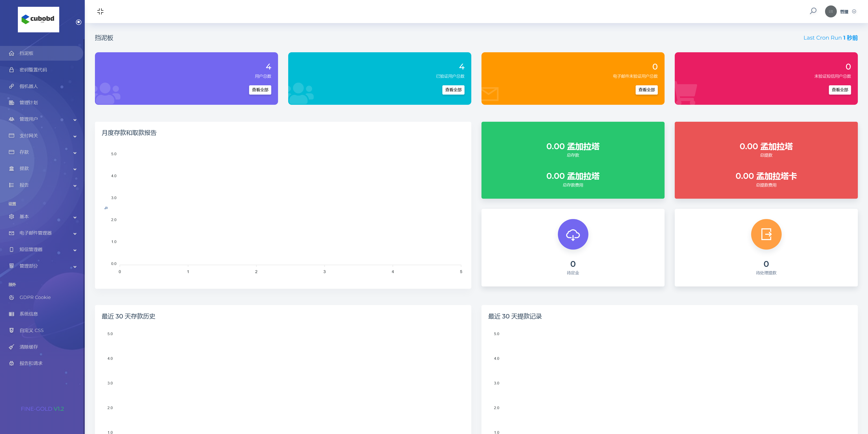This screenshot has height=434, width=868.
Task: Click the cubobd logo image
Action: click(x=38, y=19)
